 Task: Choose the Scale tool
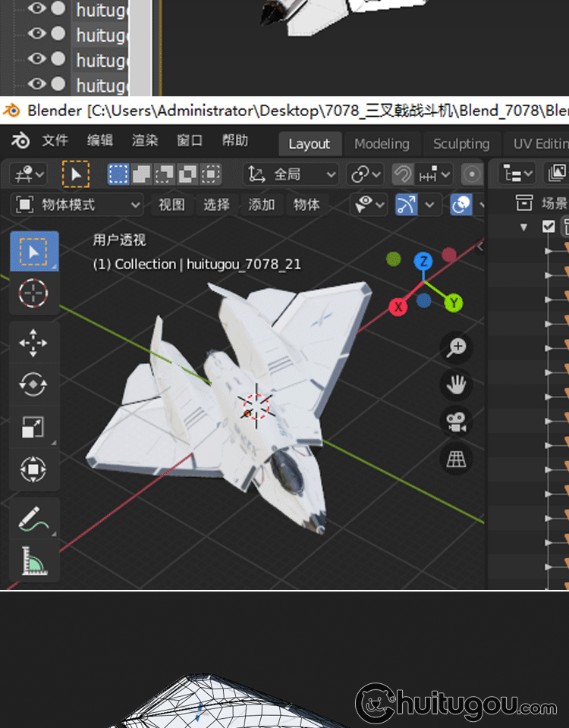pyautogui.click(x=33, y=428)
